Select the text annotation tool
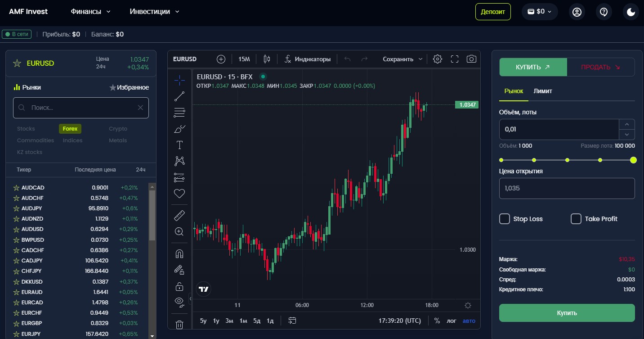644x339 pixels. 179,145
